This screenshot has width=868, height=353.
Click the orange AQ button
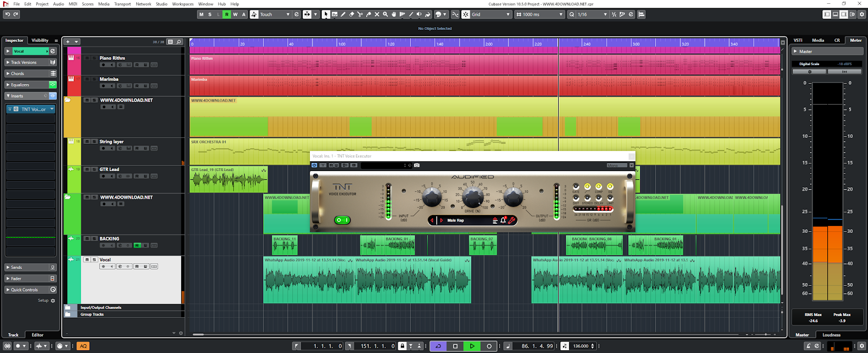click(x=83, y=346)
